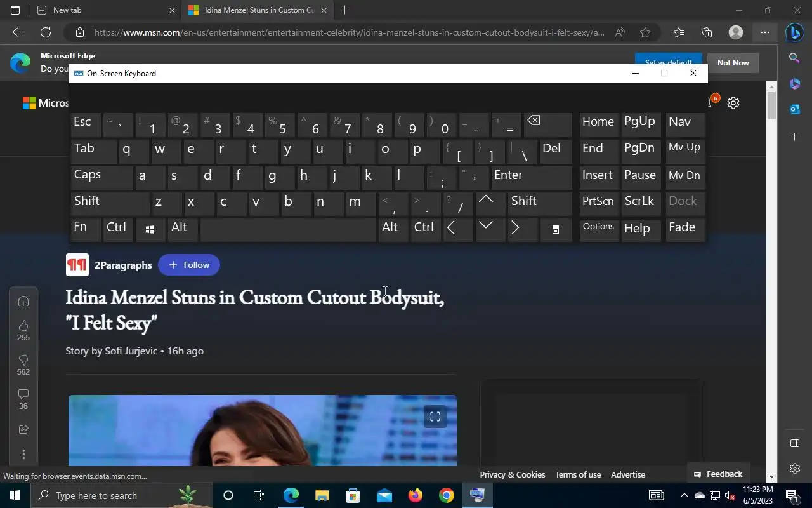Open the Edge settings and more menu

(x=765, y=32)
